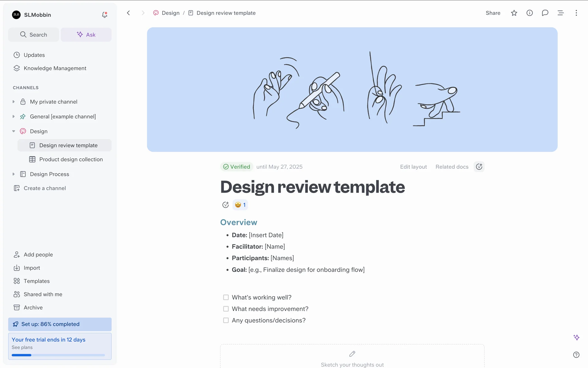Open the Templates section
The image size is (588, 368).
tap(36, 281)
